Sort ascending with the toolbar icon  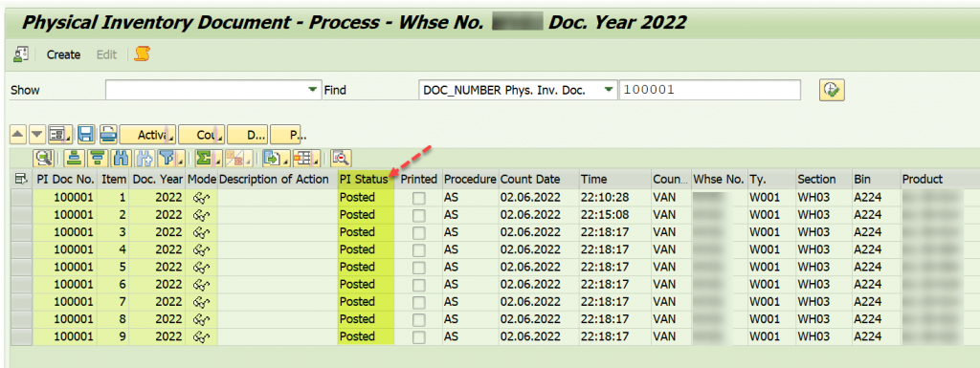click(x=75, y=159)
